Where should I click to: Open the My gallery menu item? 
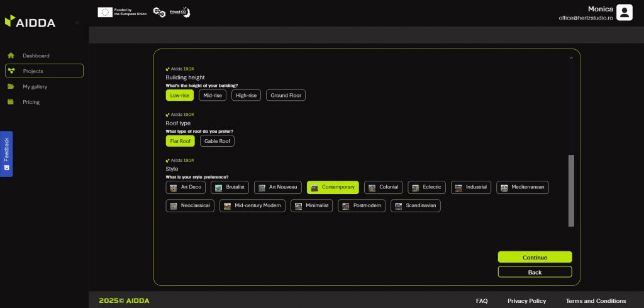35,86
